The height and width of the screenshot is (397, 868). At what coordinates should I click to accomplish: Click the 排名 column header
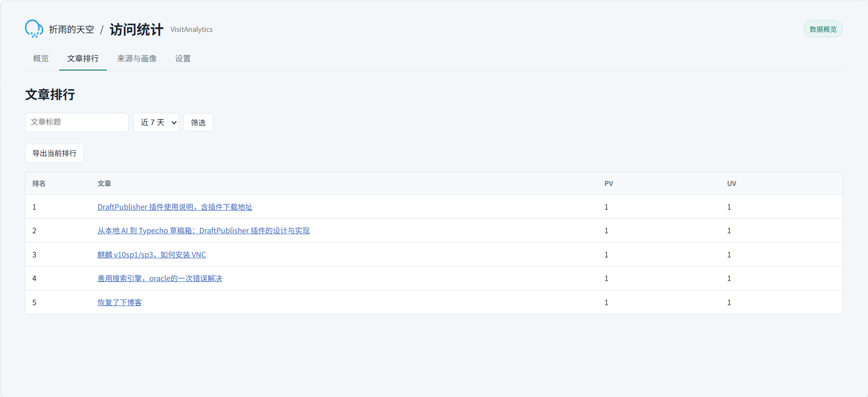tap(39, 184)
